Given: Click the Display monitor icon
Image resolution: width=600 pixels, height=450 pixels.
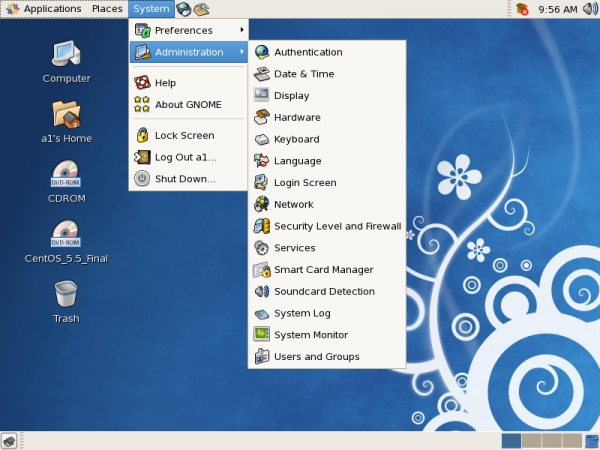Looking at the screenshot, I should tap(262, 95).
